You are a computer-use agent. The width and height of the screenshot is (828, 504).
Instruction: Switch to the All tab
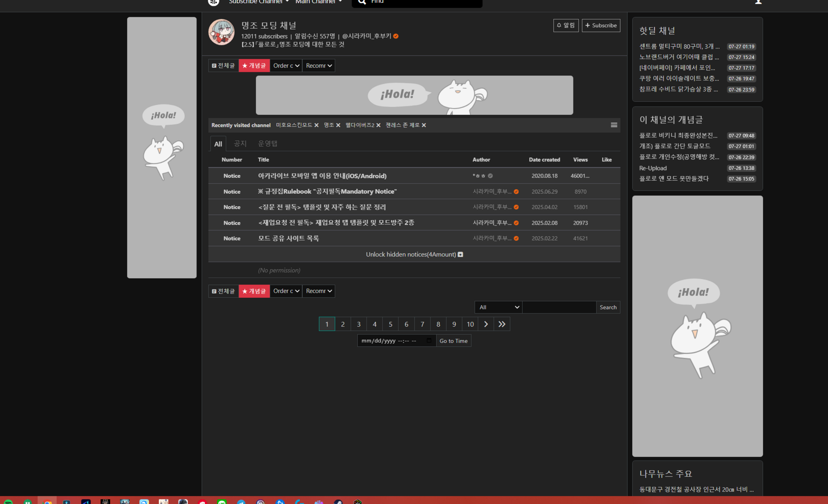tap(218, 144)
